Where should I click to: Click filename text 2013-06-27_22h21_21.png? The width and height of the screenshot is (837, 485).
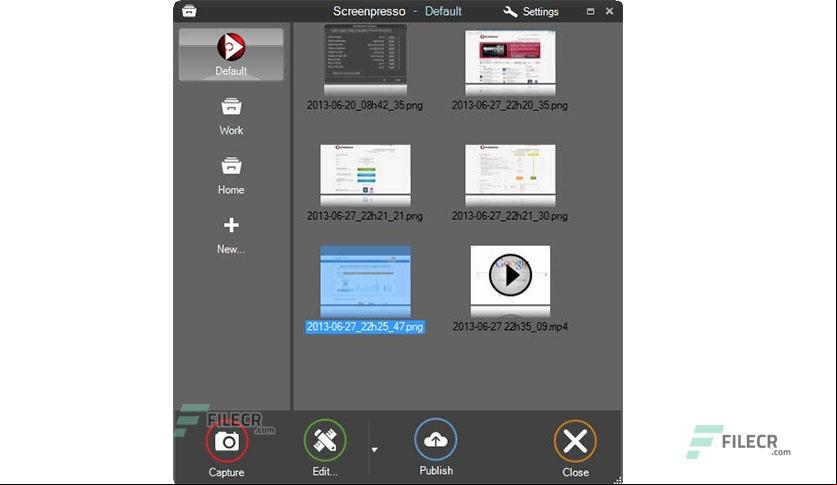365,216
